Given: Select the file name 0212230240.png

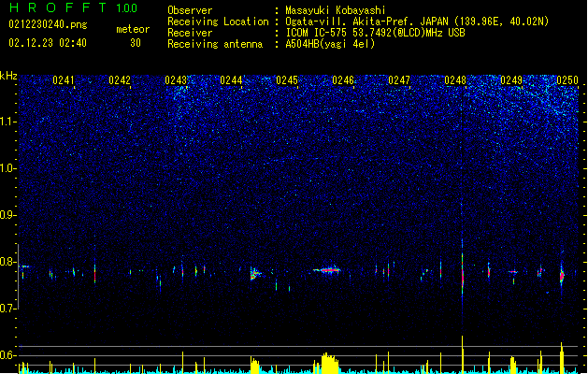Looking at the screenshot, I should click(x=48, y=24).
